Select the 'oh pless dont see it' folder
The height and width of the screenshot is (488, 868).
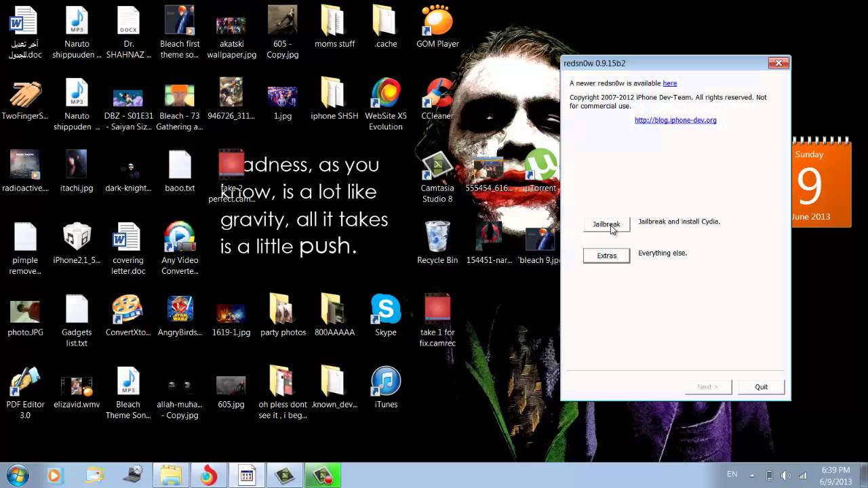pos(283,392)
